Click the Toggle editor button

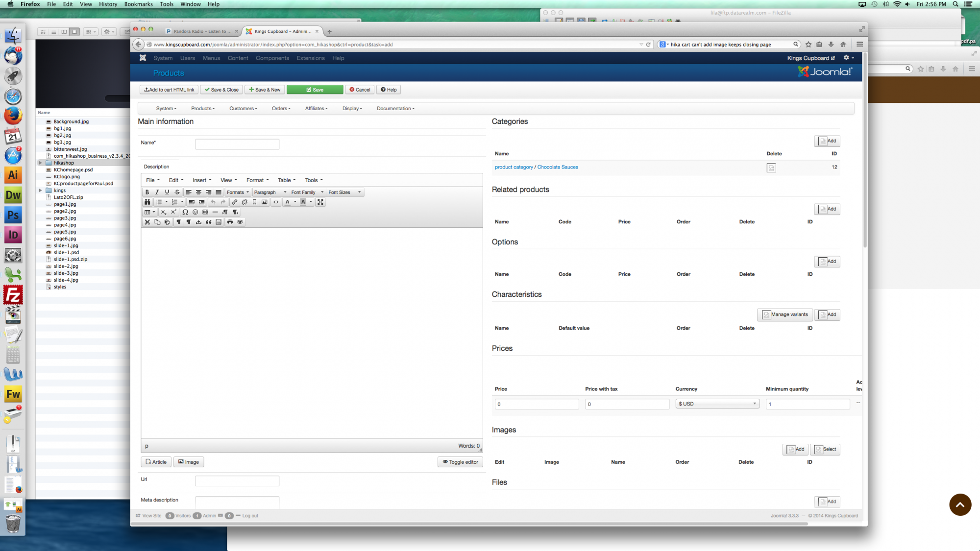[460, 462]
